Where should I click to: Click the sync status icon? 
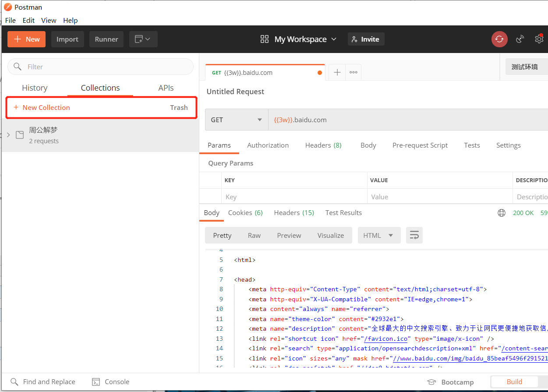499,39
